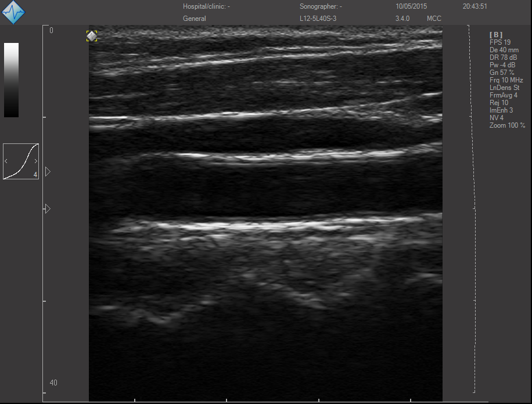Click the General preset label
This screenshot has height=404, width=532.
[195, 19]
